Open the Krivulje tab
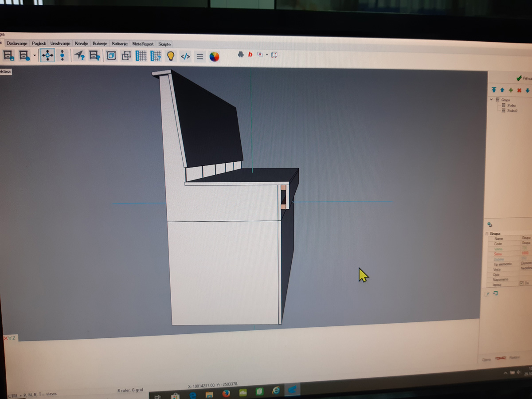Screen dimensions: 532x399 82,43
